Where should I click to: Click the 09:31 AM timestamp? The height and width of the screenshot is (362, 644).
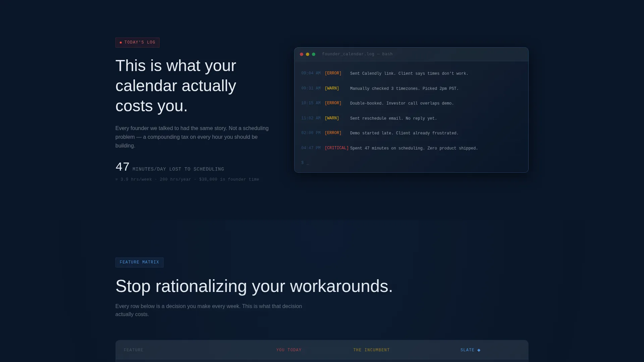coord(311,88)
